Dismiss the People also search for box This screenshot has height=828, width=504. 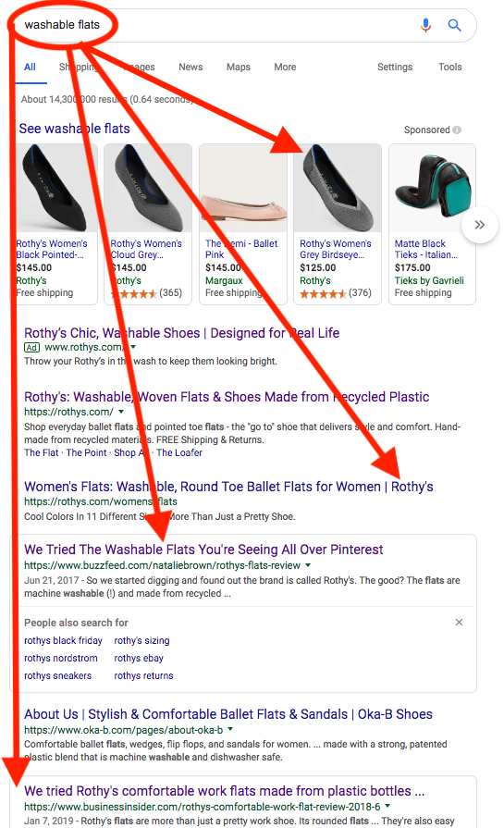[459, 622]
